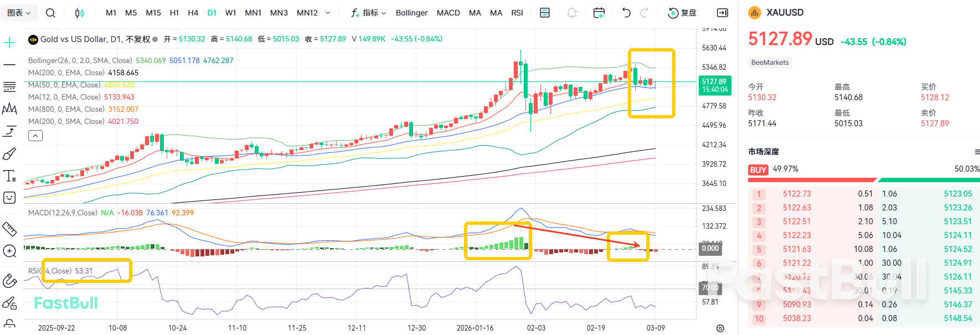
Task: Open the symbol search magnifier
Action: coord(50,13)
